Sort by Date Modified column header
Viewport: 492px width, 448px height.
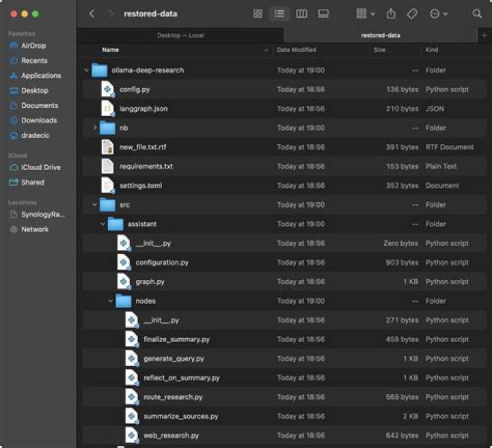(x=296, y=50)
